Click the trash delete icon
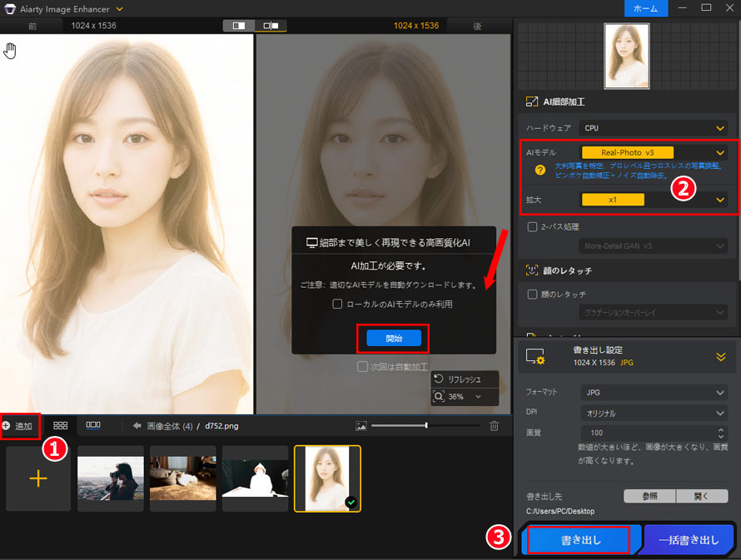The width and height of the screenshot is (741, 560). 494,426
